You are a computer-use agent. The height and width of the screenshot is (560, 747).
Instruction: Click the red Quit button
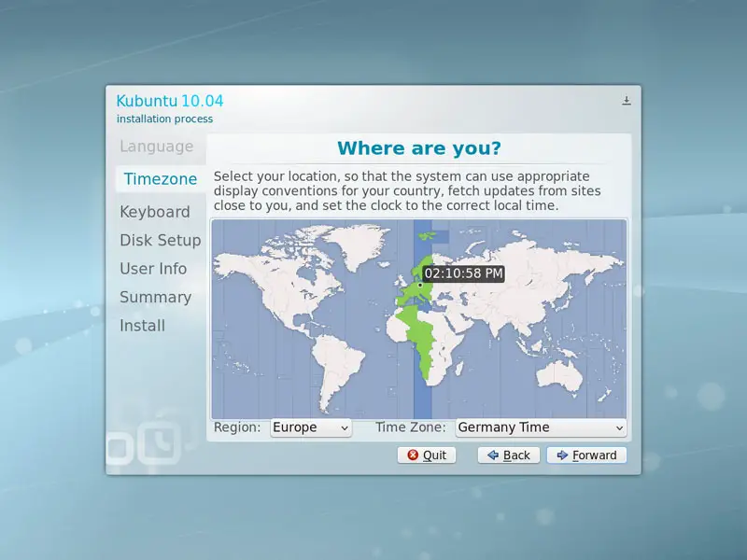point(427,455)
